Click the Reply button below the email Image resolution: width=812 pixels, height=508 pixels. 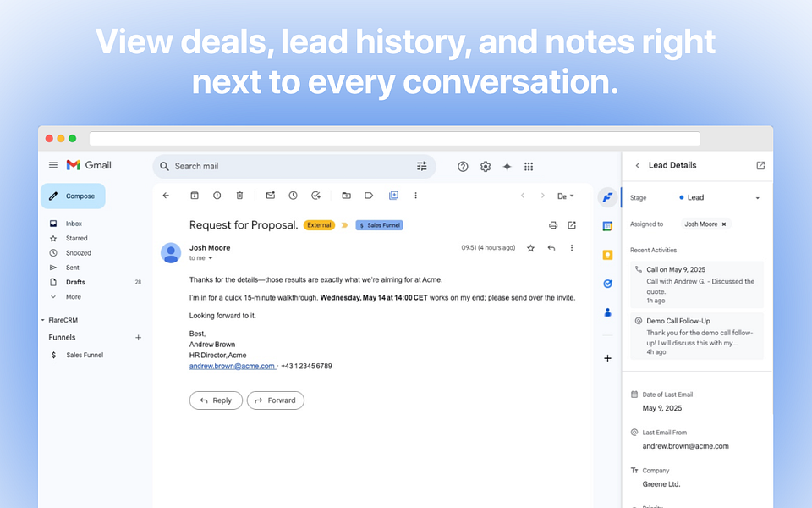pos(216,400)
